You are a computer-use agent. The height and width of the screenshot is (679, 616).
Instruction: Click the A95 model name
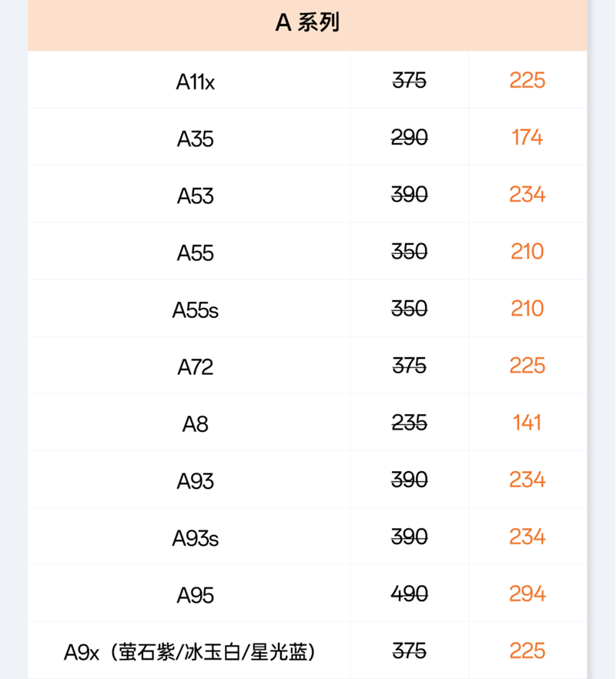click(195, 595)
